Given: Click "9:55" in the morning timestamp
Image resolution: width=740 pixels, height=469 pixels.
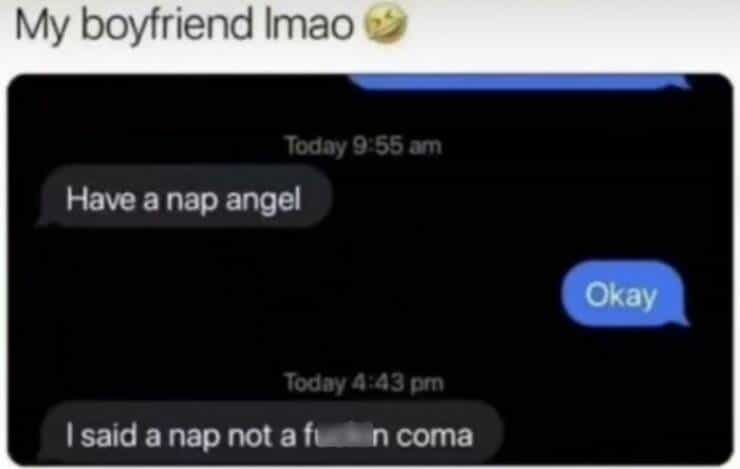Looking at the screenshot, I should [x=378, y=146].
